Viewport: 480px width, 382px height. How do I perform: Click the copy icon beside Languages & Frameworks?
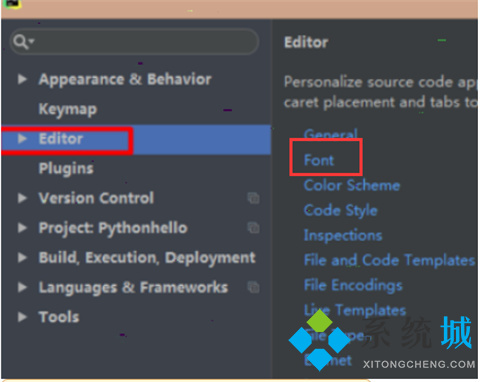click(253, 287)
